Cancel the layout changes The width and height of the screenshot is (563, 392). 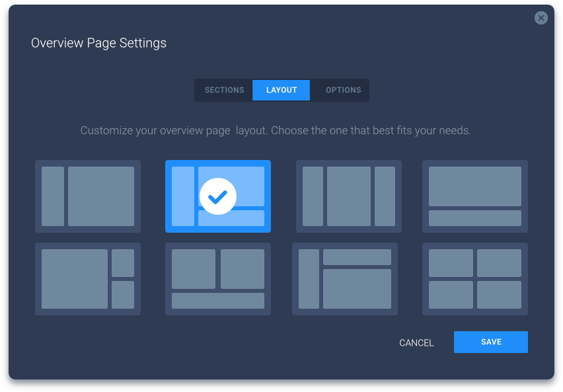click(x=416, y=342)
